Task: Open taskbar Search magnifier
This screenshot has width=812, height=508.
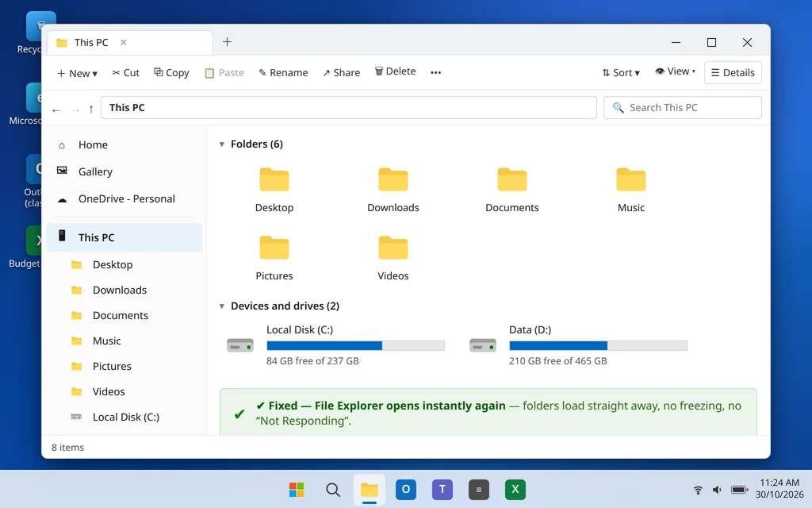Action: coord(333,489)
